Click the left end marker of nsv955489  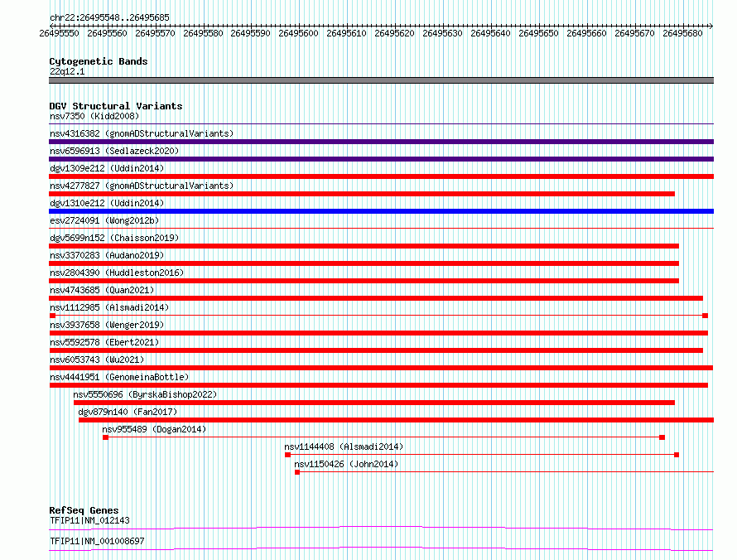coord(106,437)
